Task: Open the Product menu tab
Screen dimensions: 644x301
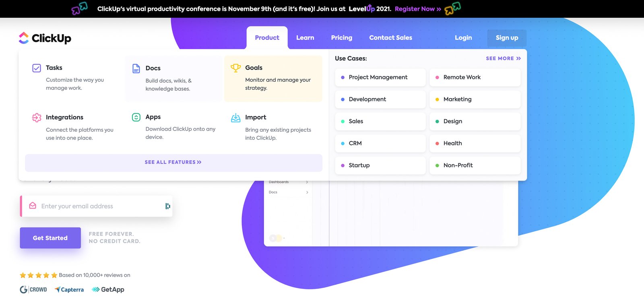Action: (267, 38)
